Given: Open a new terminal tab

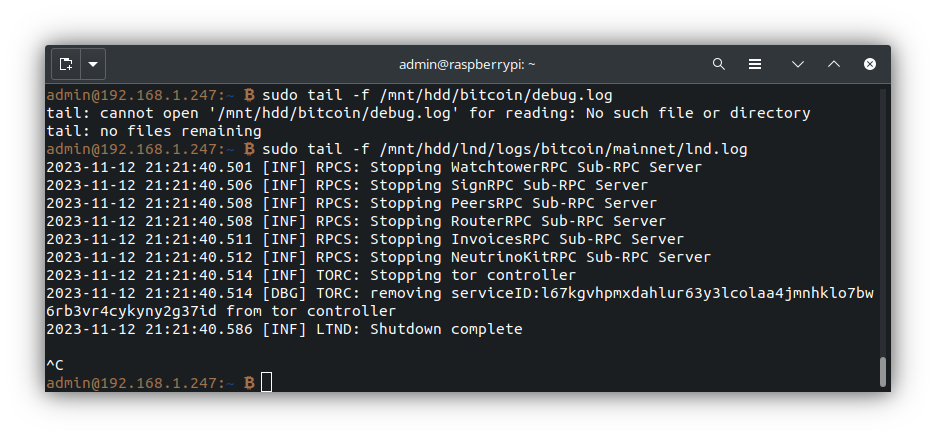Looking at the screenshot, I should [x=66, y=64].
